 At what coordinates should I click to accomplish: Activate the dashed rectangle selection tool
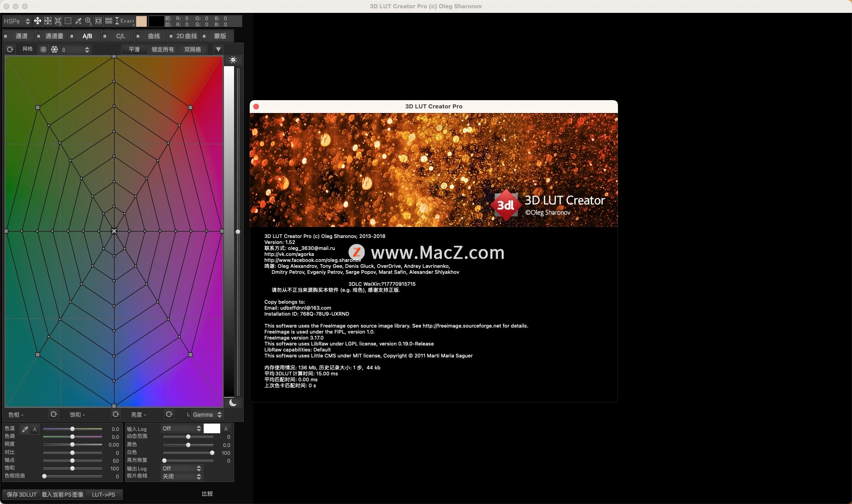coord(68,21)
